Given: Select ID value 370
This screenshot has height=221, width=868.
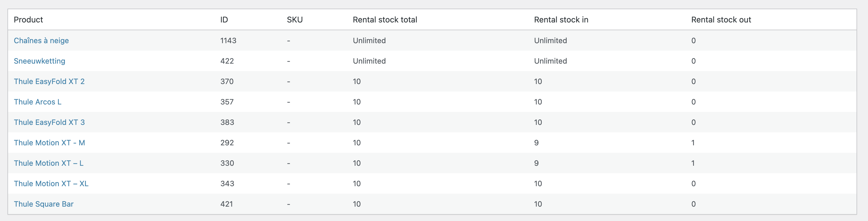Looking at the screenshot, I should click(x=227, y=81).
